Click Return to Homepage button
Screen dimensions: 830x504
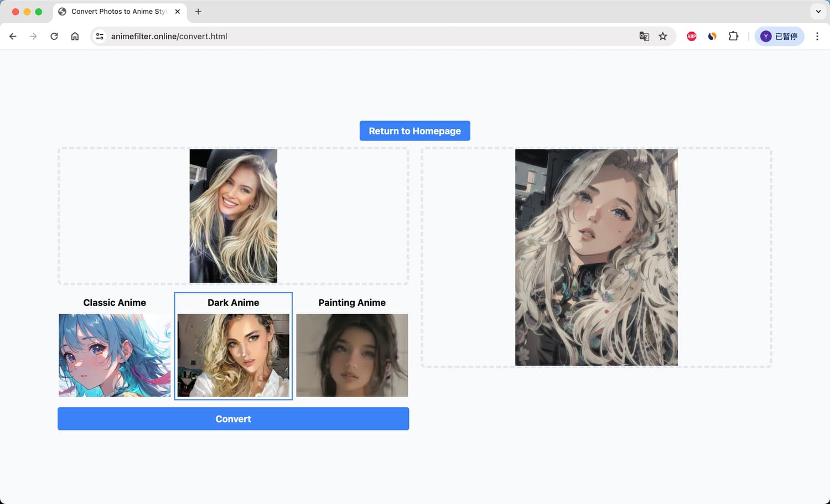click(414, 131)
